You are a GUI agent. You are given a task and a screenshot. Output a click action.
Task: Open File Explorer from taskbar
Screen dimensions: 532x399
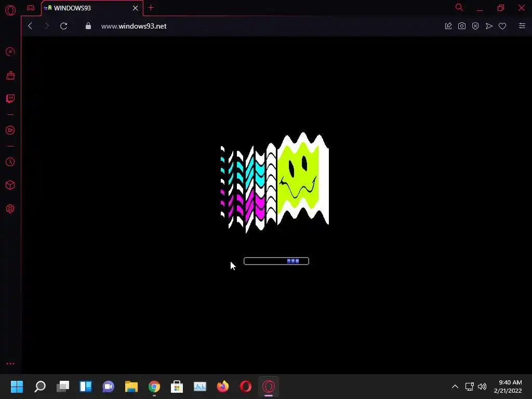pos(131,387)
